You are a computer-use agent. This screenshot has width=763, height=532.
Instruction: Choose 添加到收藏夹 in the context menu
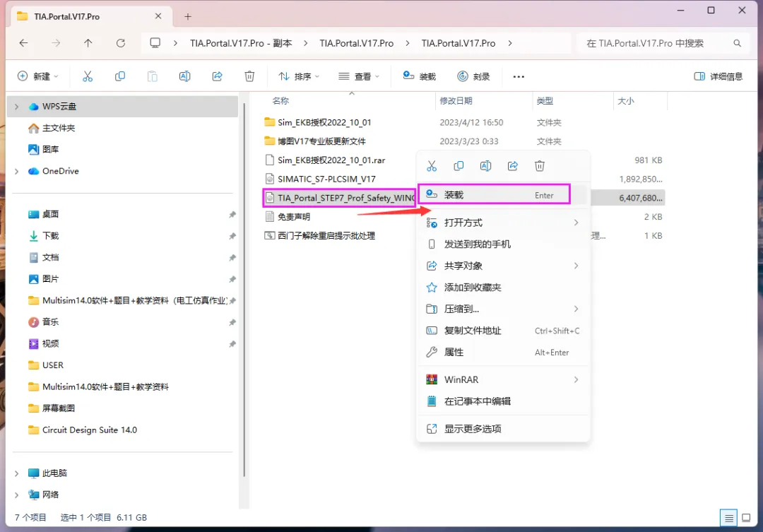tap(504, 287)
